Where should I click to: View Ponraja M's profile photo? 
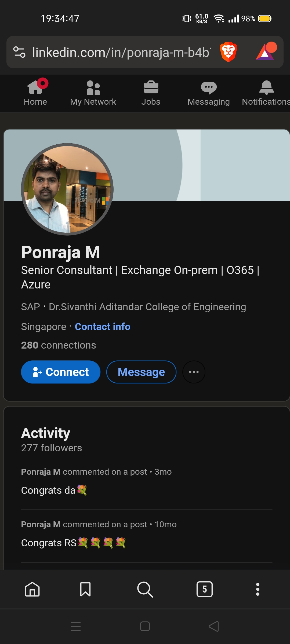[67, 189]
